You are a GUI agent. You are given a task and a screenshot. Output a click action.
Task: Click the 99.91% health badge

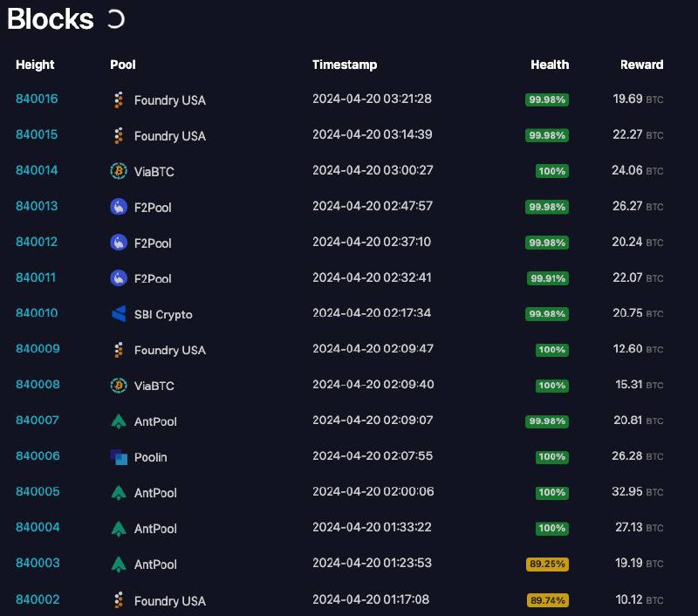pos(548,278)
